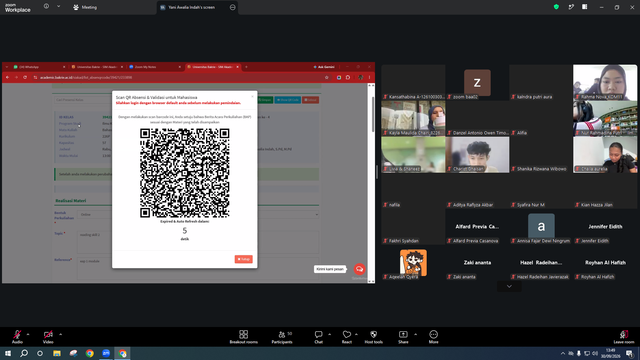Screen dimensions: 640x360
Task: Select Aqeelah Qyera avatar tile
Action: pyautogui.click(x=413, y=262)
